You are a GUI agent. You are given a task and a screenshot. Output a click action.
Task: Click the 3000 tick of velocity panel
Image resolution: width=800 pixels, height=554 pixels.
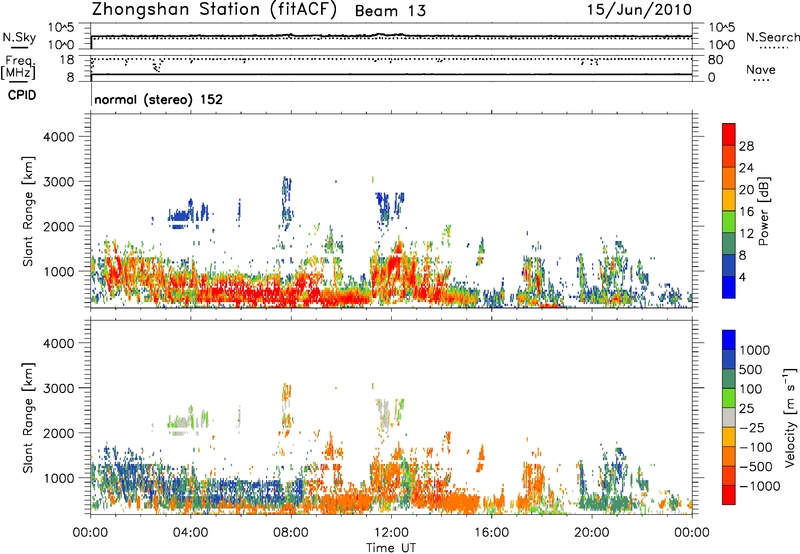point(59,388)
